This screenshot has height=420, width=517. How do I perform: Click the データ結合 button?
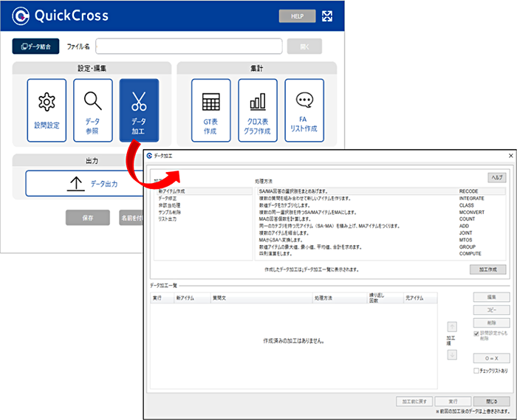36,47
